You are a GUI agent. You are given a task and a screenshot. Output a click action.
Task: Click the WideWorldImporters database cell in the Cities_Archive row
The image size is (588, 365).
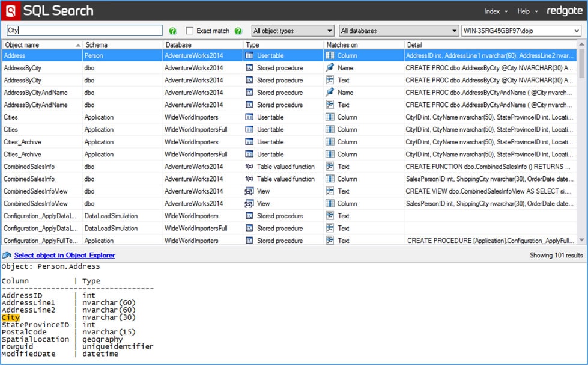coord(203,142)
